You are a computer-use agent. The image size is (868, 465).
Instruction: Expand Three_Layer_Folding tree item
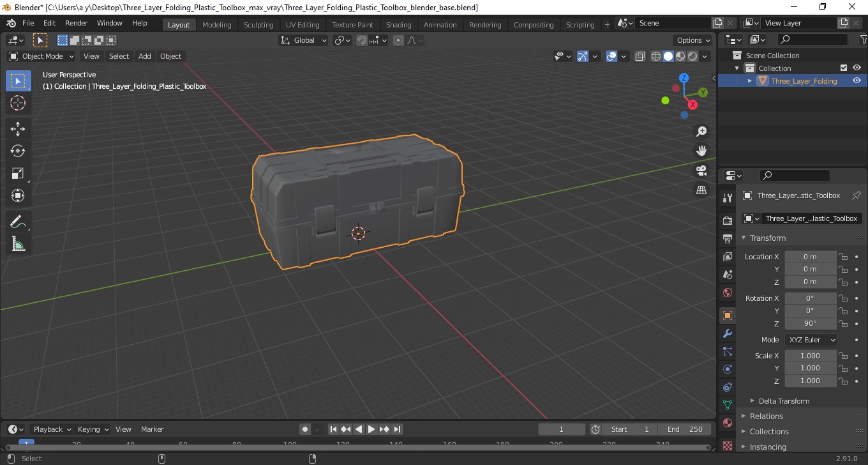point(750,81)
